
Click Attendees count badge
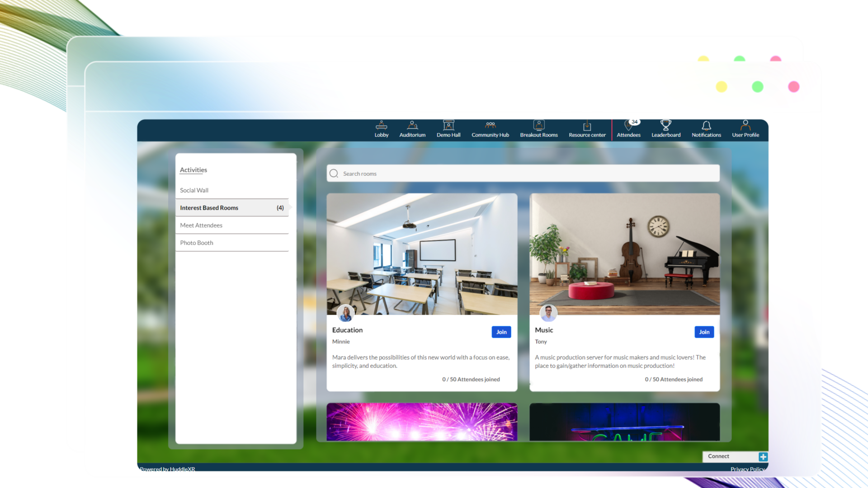pyautogui.click(x=634, y=122)
